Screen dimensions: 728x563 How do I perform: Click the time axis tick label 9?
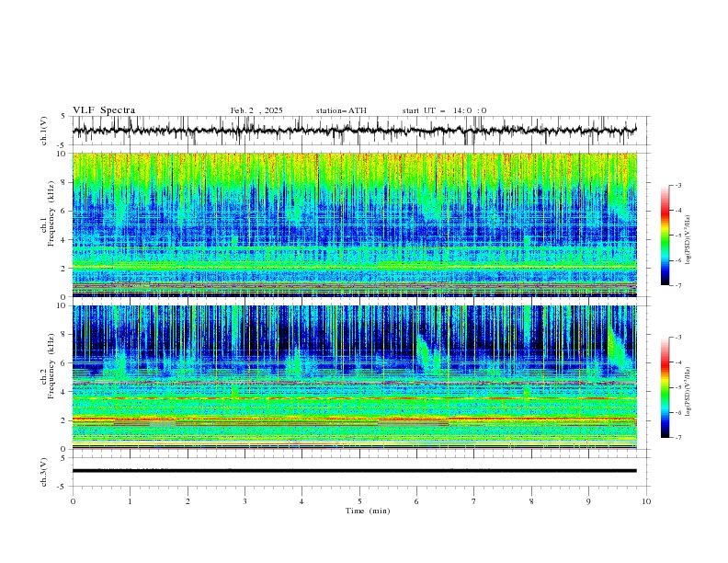click(x=588, y=501)
